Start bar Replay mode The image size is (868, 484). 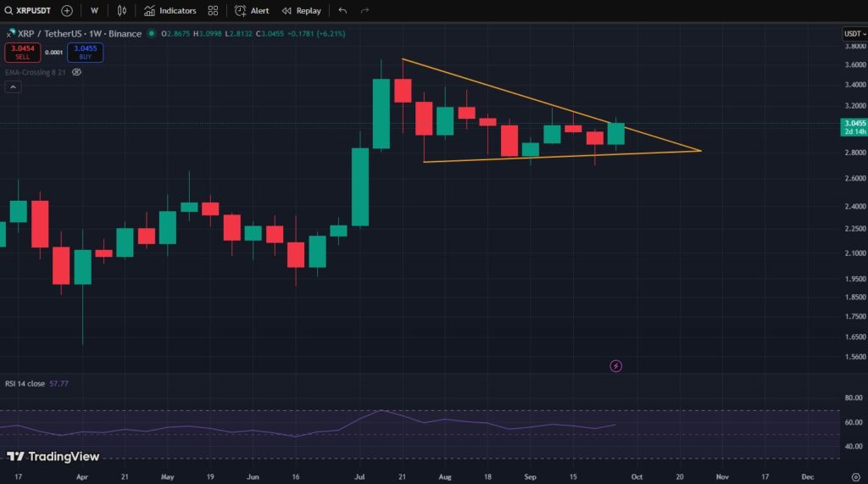point(301,11)
